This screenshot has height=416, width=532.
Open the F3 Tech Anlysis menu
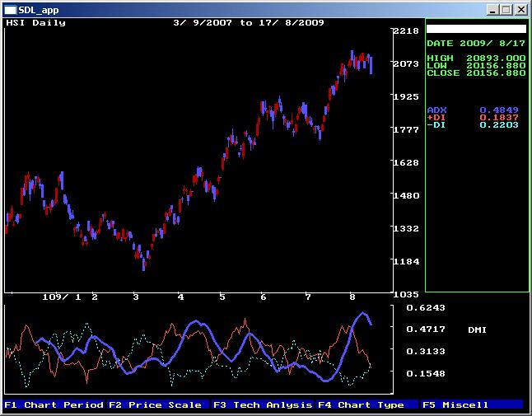pos(262,404)
